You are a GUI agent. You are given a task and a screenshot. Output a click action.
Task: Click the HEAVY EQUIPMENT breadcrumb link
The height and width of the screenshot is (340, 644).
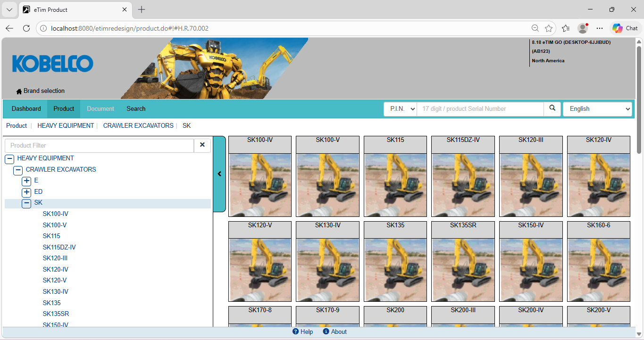(66, 126)
